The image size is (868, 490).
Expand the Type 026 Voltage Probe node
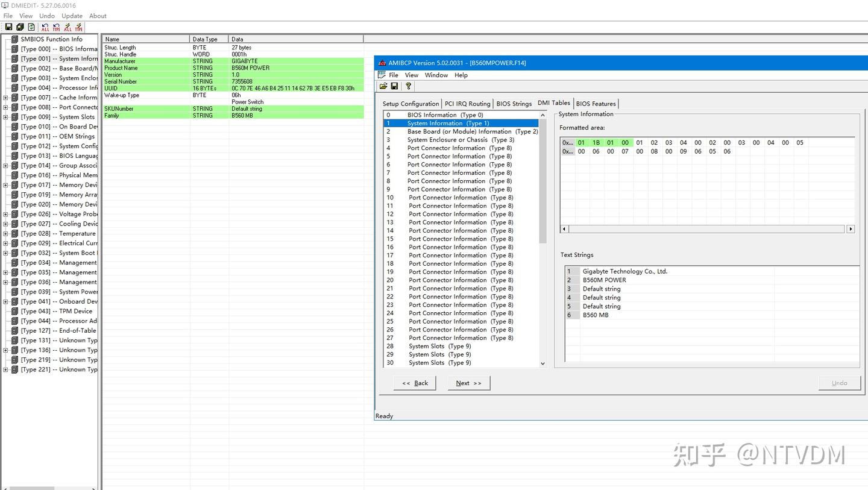[x=5, y=214]
